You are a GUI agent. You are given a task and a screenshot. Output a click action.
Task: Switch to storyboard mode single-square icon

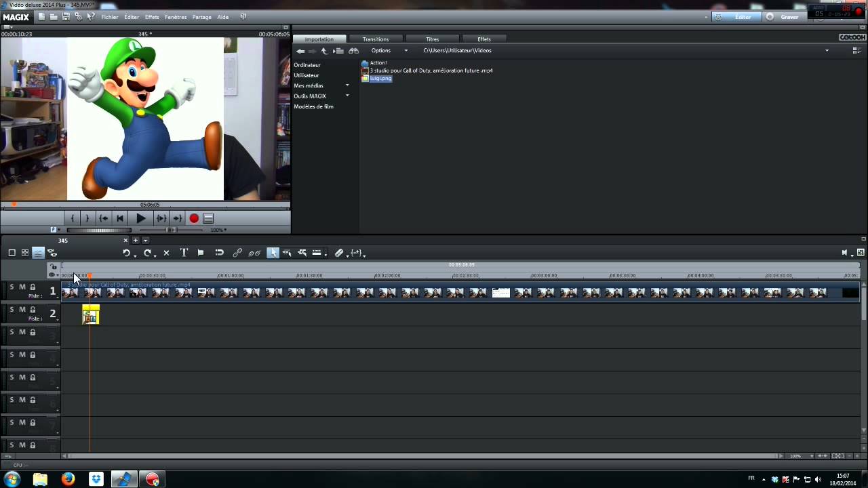[12, 253]
